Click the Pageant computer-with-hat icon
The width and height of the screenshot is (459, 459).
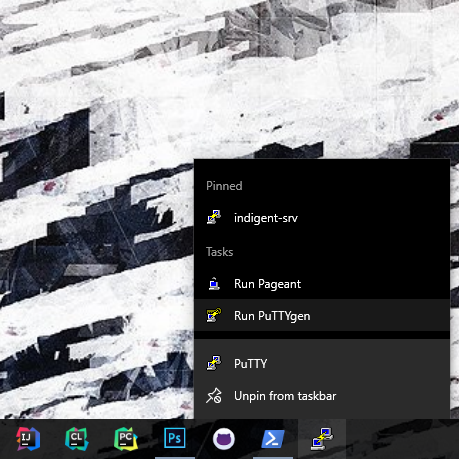tap(214, 284)
